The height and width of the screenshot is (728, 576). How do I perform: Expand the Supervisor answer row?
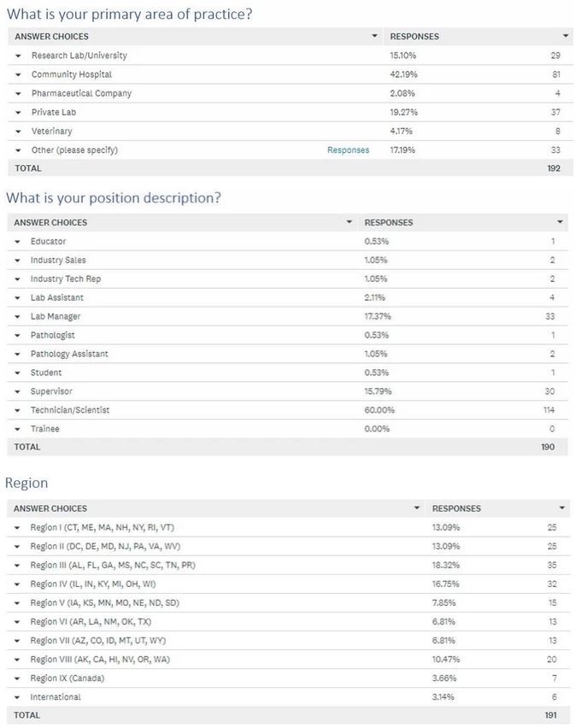[x=19, y=391]
